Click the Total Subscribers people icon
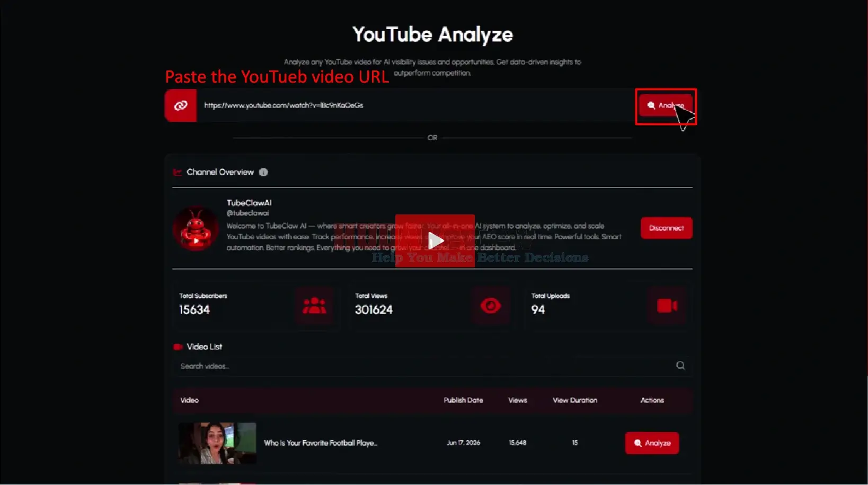 [x=314, y=306]
